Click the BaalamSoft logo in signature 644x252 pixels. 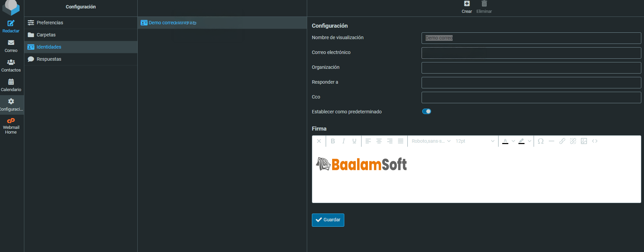pos(361,164)
